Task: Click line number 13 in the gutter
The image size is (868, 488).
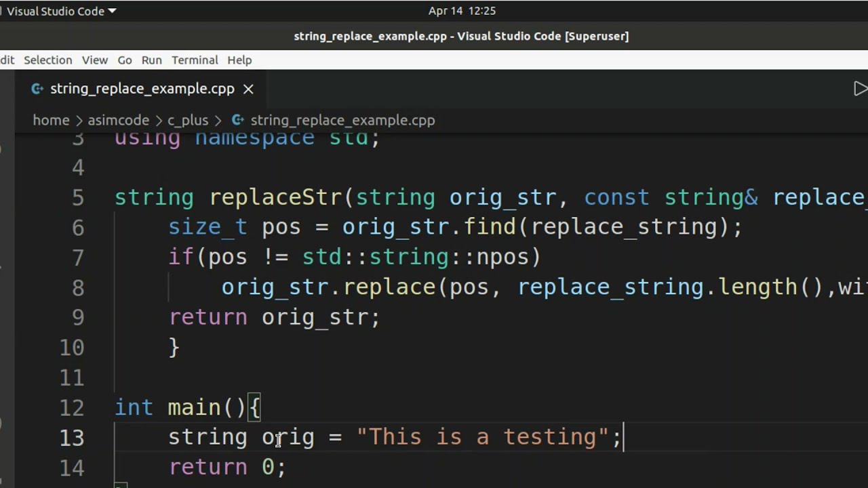Action: pyautogui.click(x=71, y=437)
